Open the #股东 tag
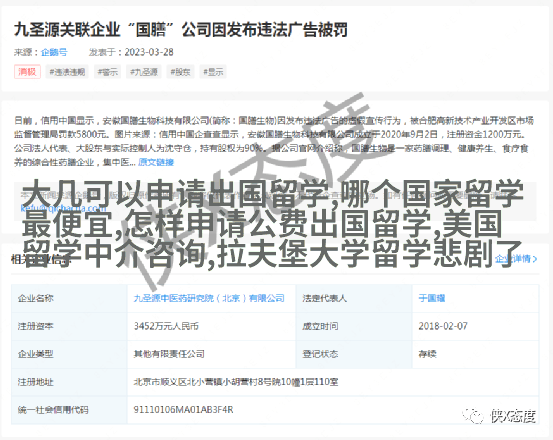Image resolution: width=553 pixels, height=440 pixels. click(180, 72)
